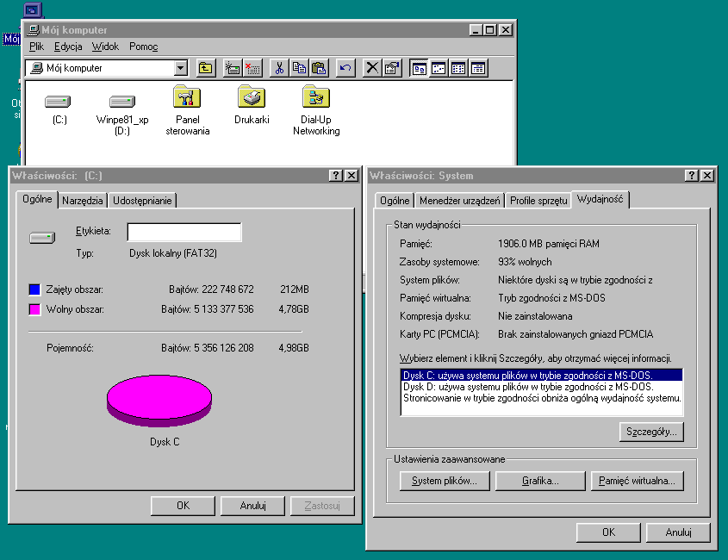The width and height of the screenshot is (728, 560).
Task: Click the Etykieta label input field
Action: 184,232
